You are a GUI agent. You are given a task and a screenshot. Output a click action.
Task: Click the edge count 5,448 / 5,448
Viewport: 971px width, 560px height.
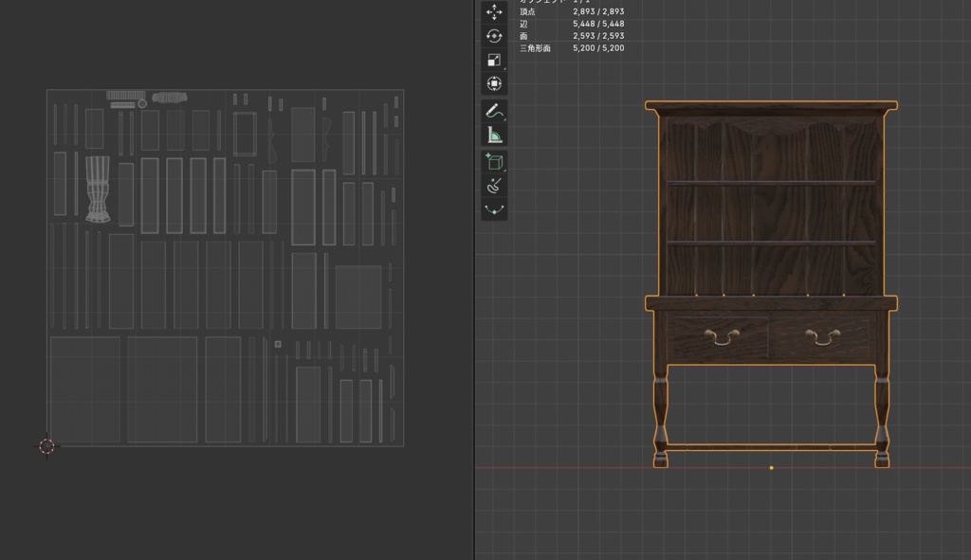coord(598,24)
